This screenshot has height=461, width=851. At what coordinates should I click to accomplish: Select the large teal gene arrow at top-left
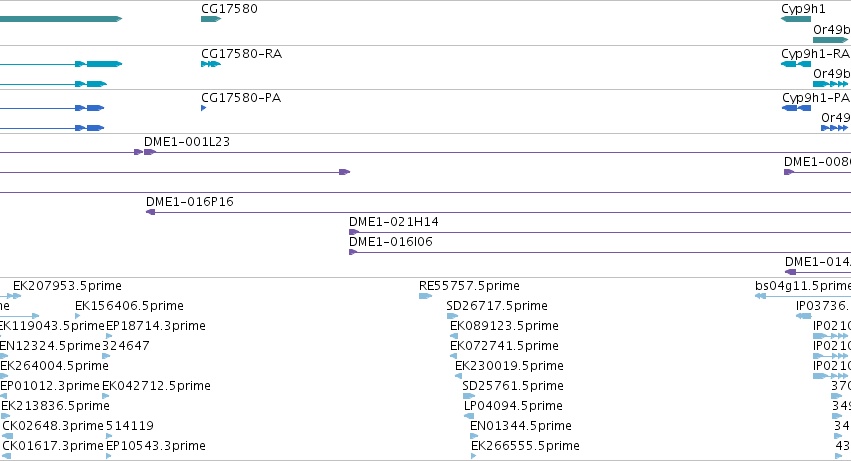pos(60,19)
